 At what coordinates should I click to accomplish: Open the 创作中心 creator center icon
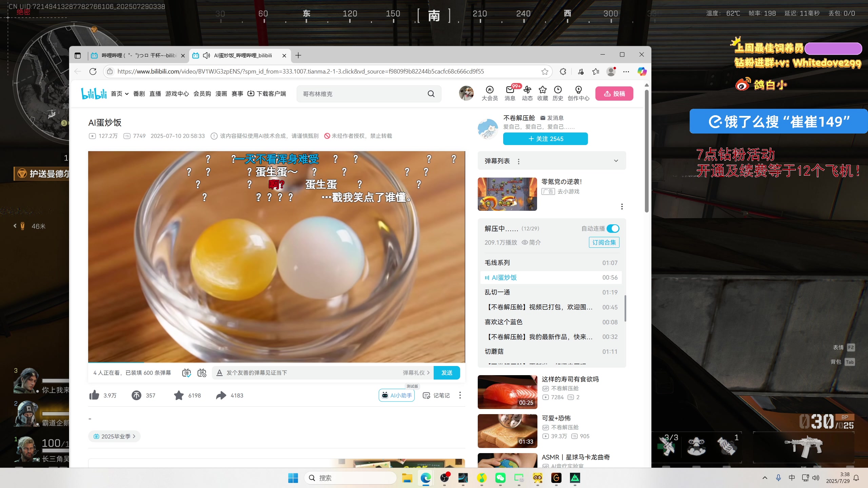tap(578, 94)
